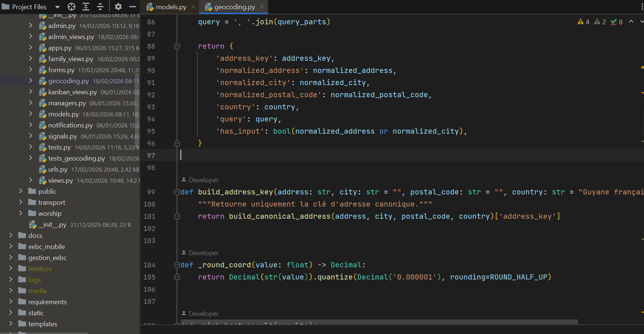Image resolution: width=644 pixels, height=334 pixels.
Task: Click line number 86 in the gutter
Action: point(151,22)
